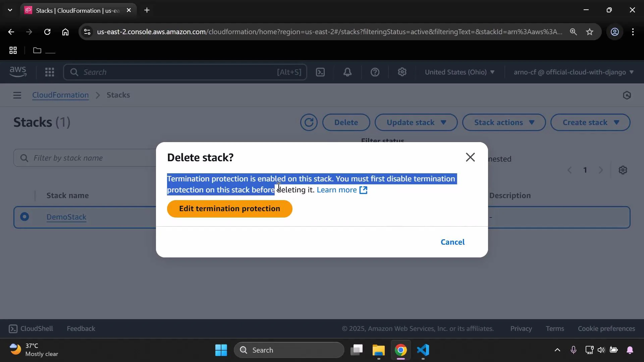
Task: Toggle the visual mode icon near breadcrumb
Action: [x=627, y=95]
